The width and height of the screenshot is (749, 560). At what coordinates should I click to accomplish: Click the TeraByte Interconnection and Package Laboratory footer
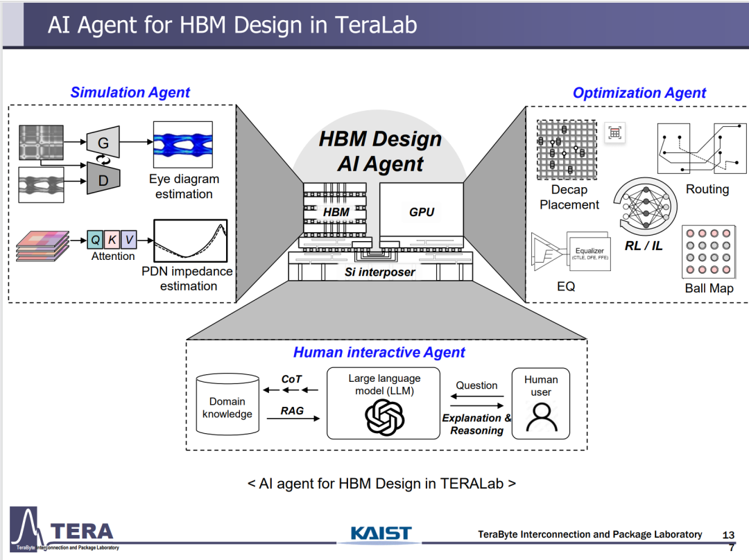590,534
